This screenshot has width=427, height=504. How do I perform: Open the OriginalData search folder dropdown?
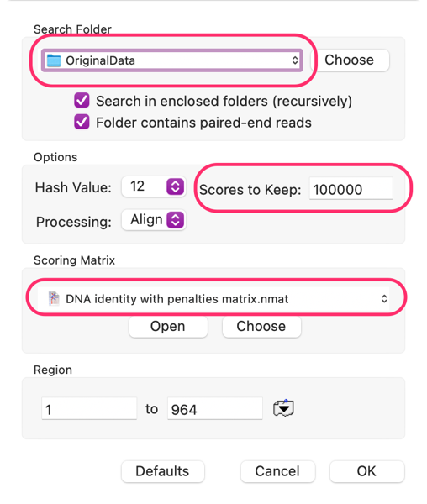(172, 60)
